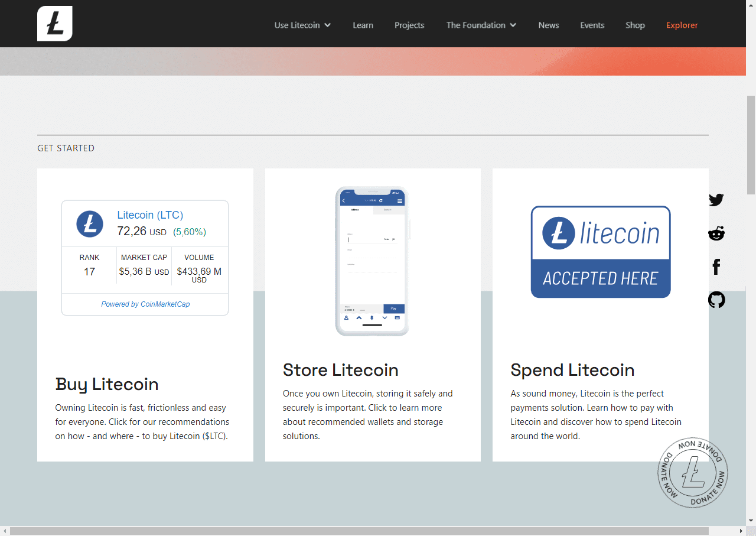The image size is (756, 536).
Task: Click the phone wallet mockup image
Action: [x=372, y=261]
